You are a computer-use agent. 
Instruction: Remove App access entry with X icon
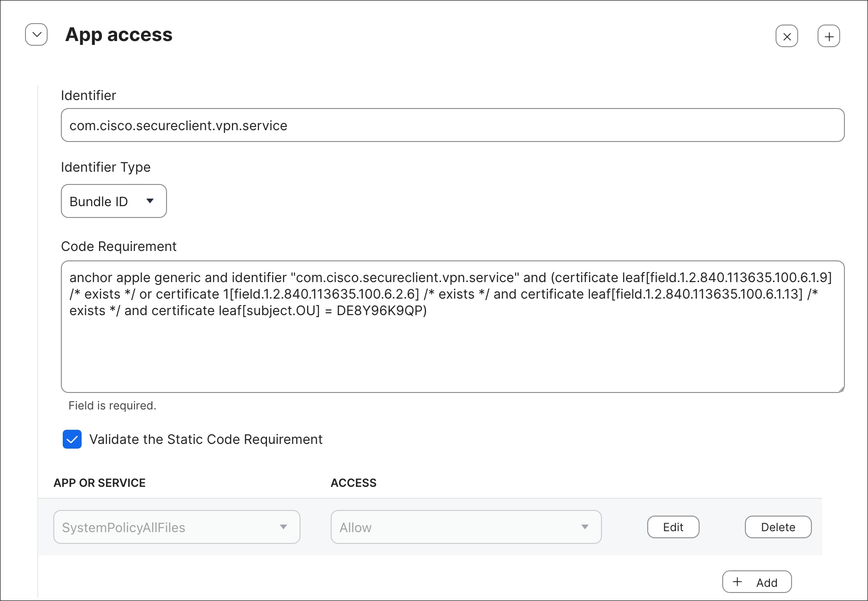point(787,36)
